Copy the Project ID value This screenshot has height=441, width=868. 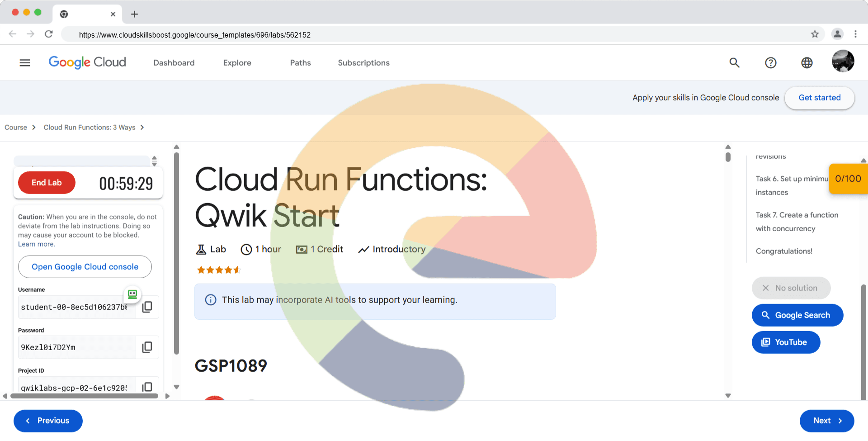[147, 387]
